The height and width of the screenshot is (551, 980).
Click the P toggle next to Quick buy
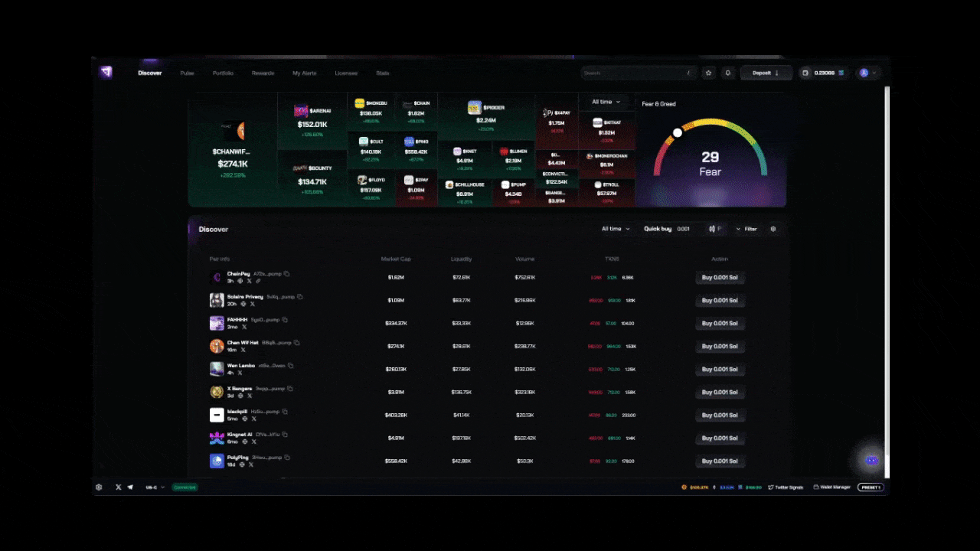[715, 229]
